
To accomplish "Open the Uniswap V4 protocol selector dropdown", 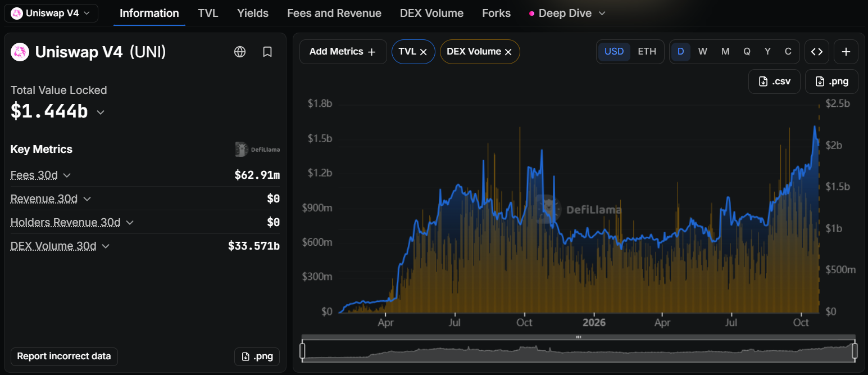I will click(x=51, y=13).
